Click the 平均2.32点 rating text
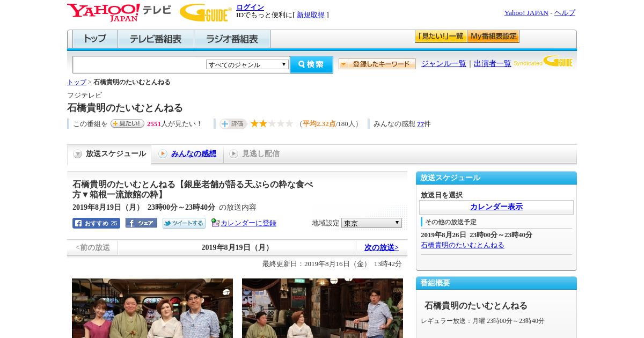 coord(319,124)
